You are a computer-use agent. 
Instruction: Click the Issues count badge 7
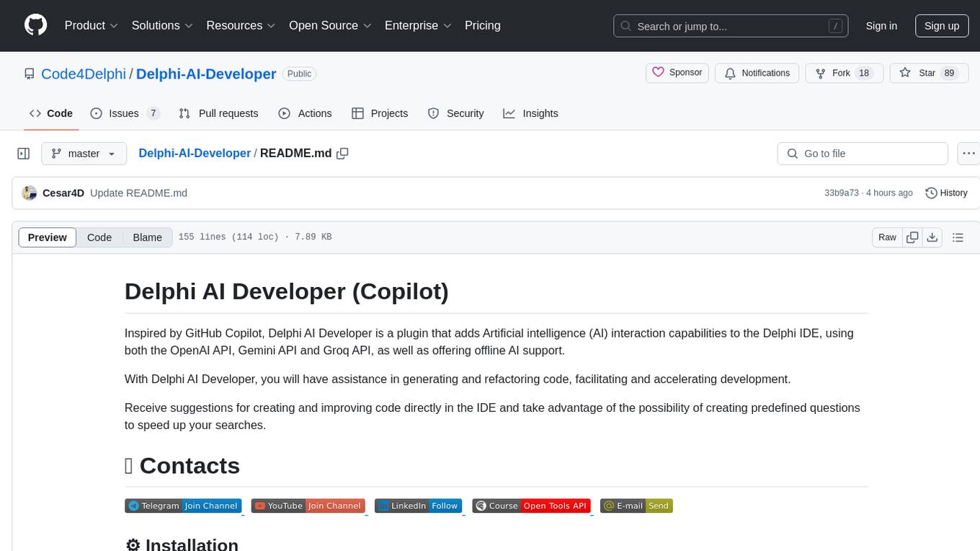(x=153, y=113)
